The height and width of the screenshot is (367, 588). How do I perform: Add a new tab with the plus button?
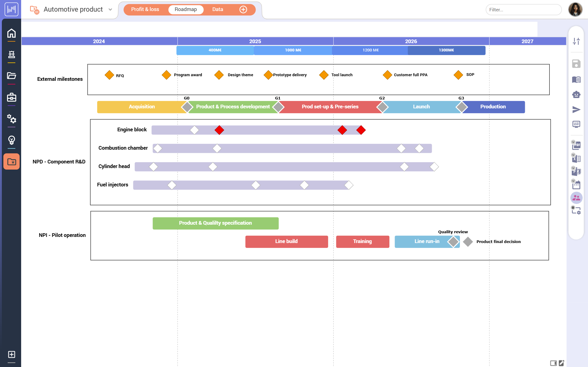(x=243, y=9)
